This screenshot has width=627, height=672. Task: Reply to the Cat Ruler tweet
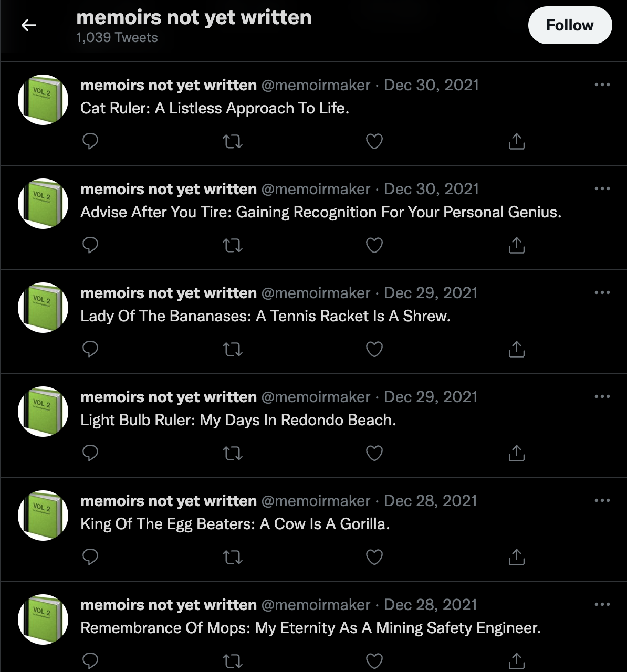pos(90,141)
